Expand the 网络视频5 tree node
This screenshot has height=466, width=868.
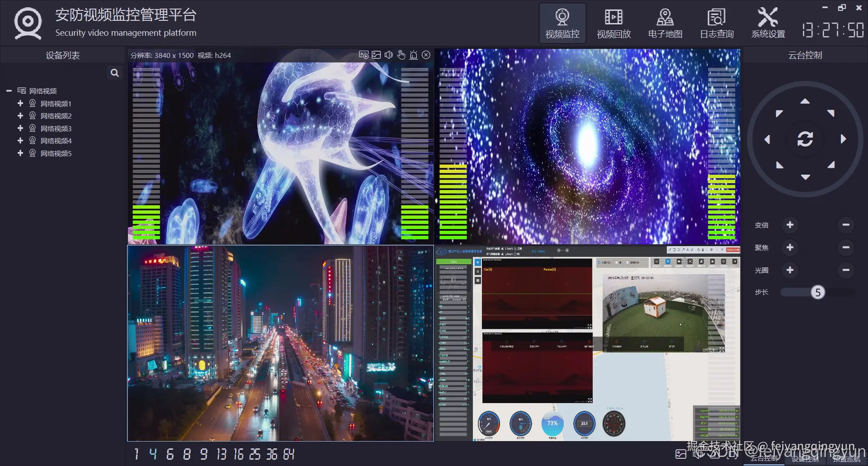[x=20, y=153]
